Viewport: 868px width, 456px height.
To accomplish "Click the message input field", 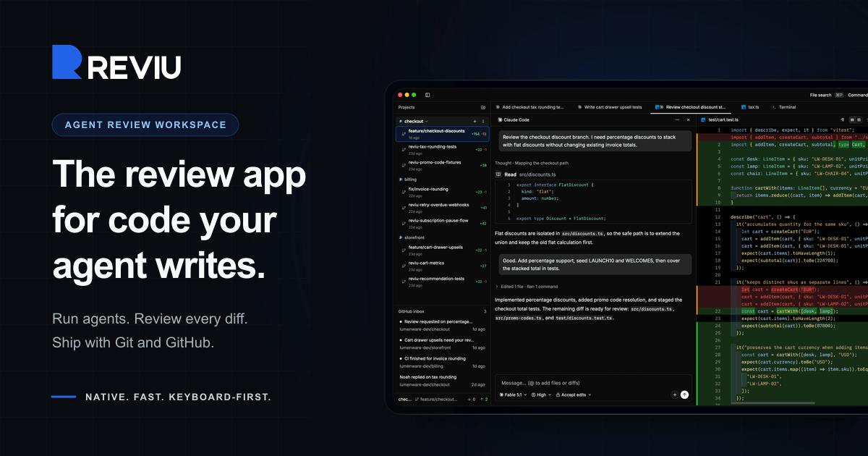I will 593,383.
